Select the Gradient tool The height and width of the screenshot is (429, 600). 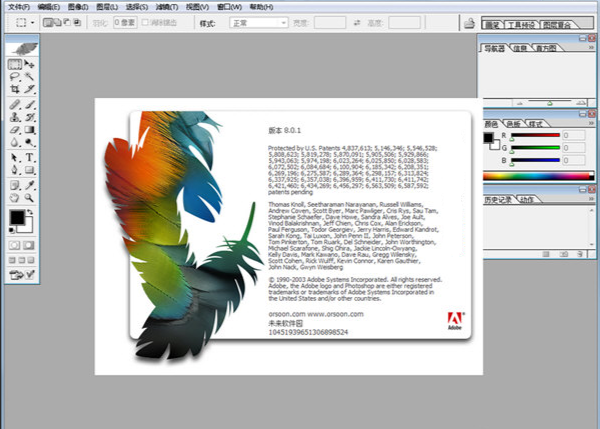(x=29, y=130)
